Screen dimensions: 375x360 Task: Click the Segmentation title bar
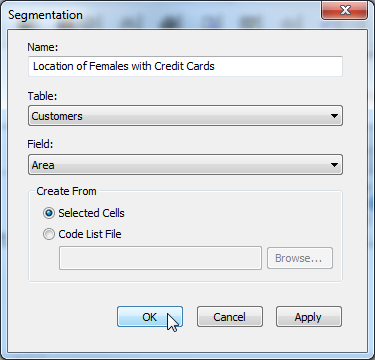click(x=160, y=15)
